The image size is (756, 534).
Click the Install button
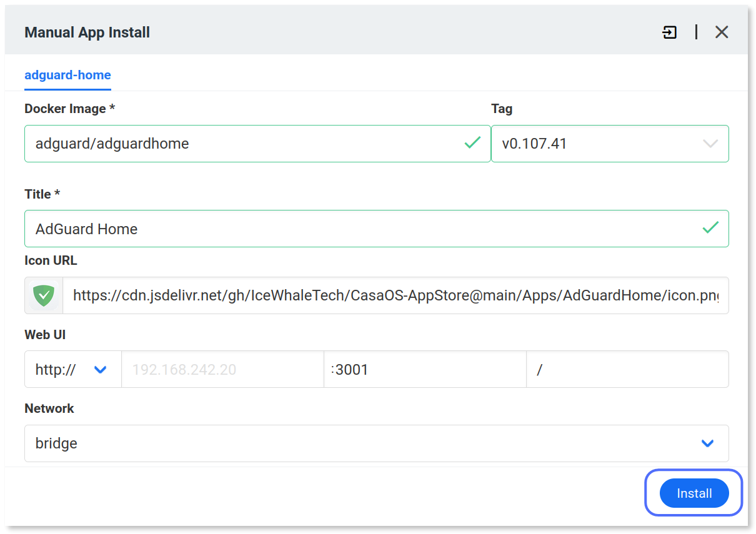click(694, 493)
